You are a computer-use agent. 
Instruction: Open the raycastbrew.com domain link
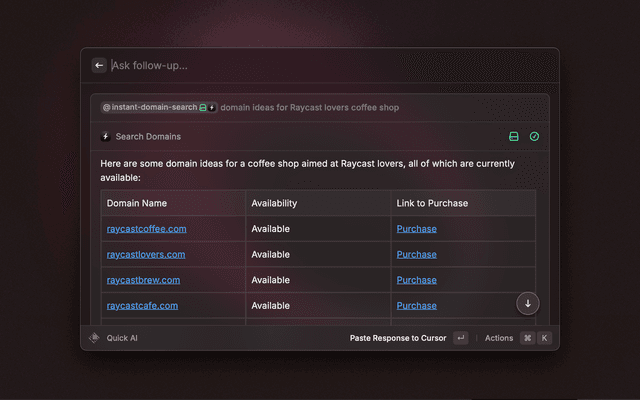pos(143,280)
